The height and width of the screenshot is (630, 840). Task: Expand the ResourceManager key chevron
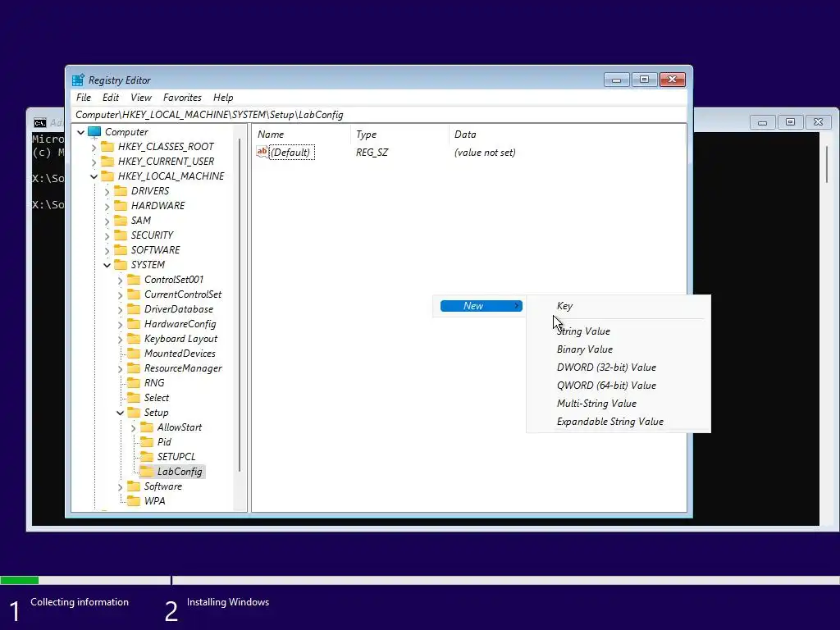click(x=120, y=369)
